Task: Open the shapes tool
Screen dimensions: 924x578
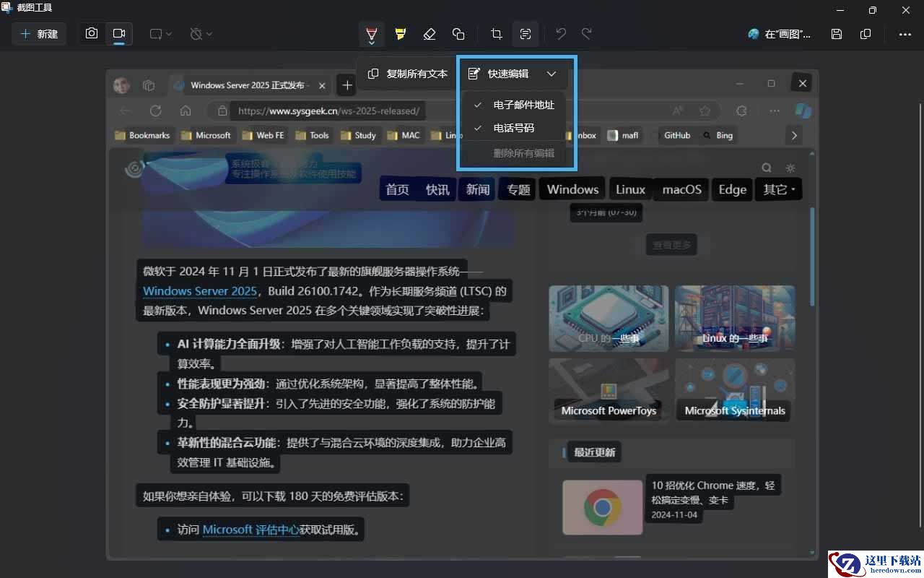Action: click(458, 34)
